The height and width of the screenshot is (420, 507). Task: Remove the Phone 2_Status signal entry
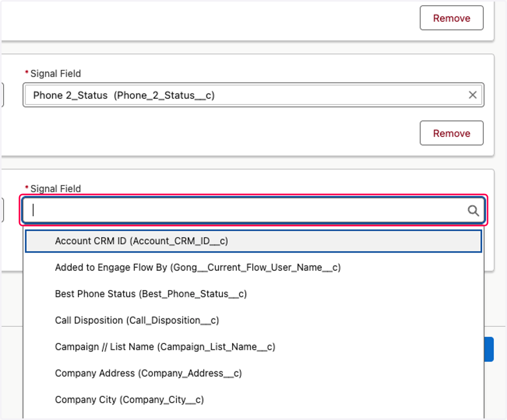pos(452,133)
